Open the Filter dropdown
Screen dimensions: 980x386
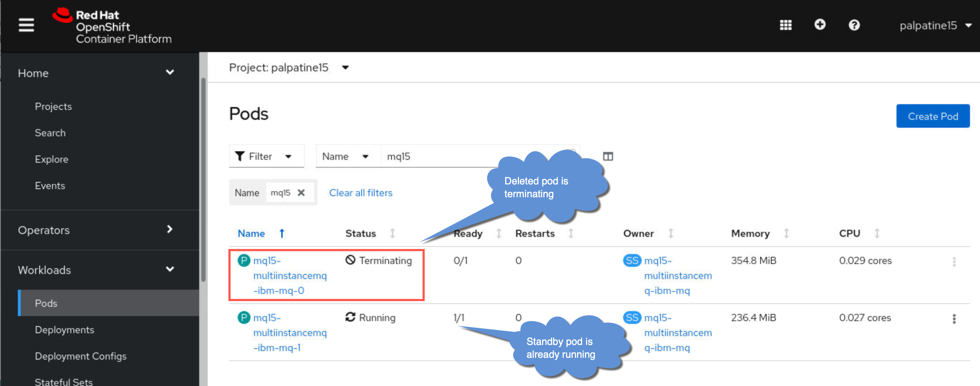[266, 156]
